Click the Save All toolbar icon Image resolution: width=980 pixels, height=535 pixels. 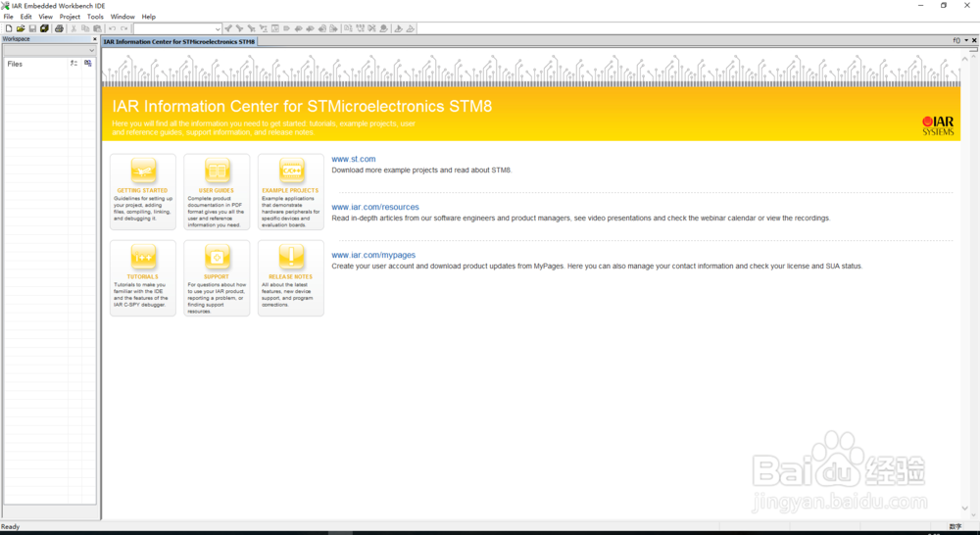tap(44, 28)
